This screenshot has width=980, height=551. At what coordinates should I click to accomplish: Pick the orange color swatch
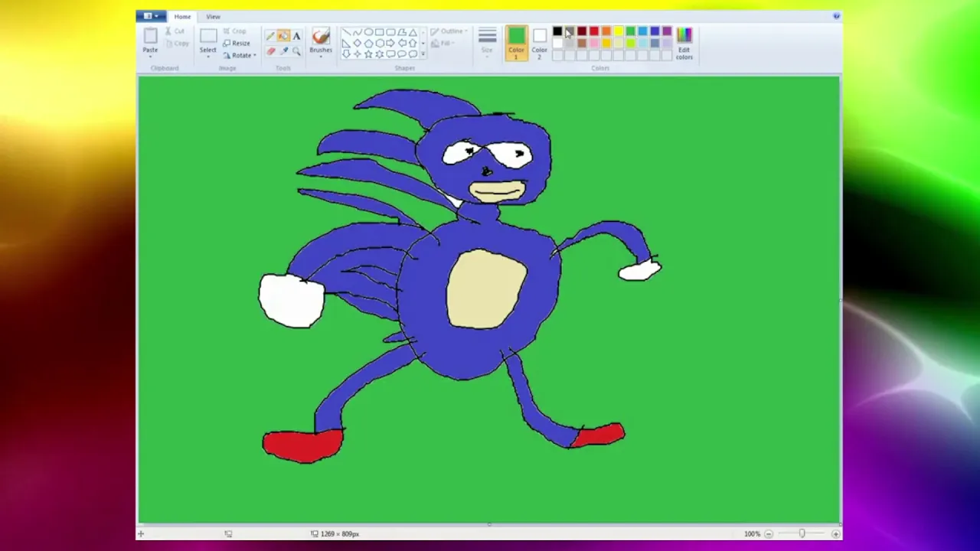606,31
